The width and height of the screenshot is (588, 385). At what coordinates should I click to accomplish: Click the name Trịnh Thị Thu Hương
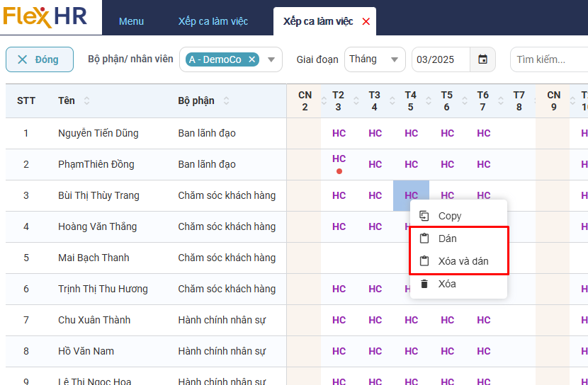tap(103, 289)
